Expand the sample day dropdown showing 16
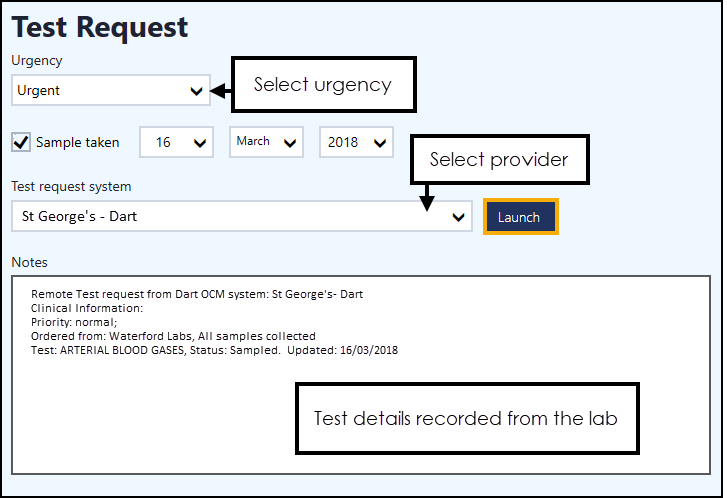This screenshot has width=727, height=498. (176, 142)
